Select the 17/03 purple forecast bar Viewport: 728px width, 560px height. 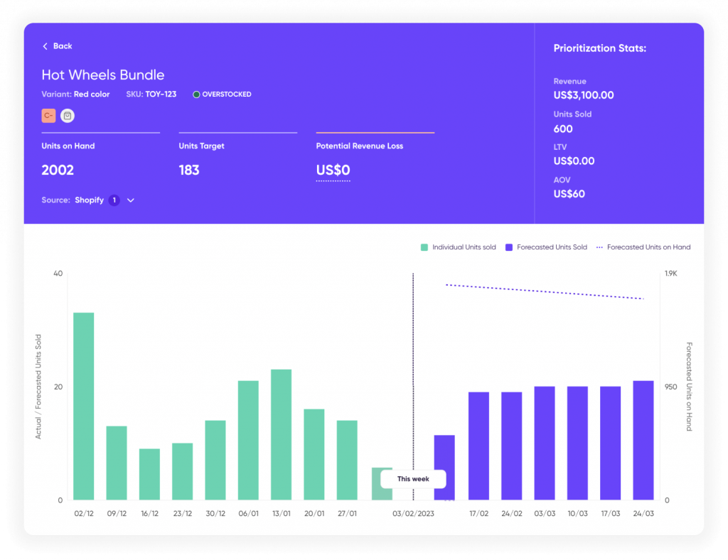point(611,443)
